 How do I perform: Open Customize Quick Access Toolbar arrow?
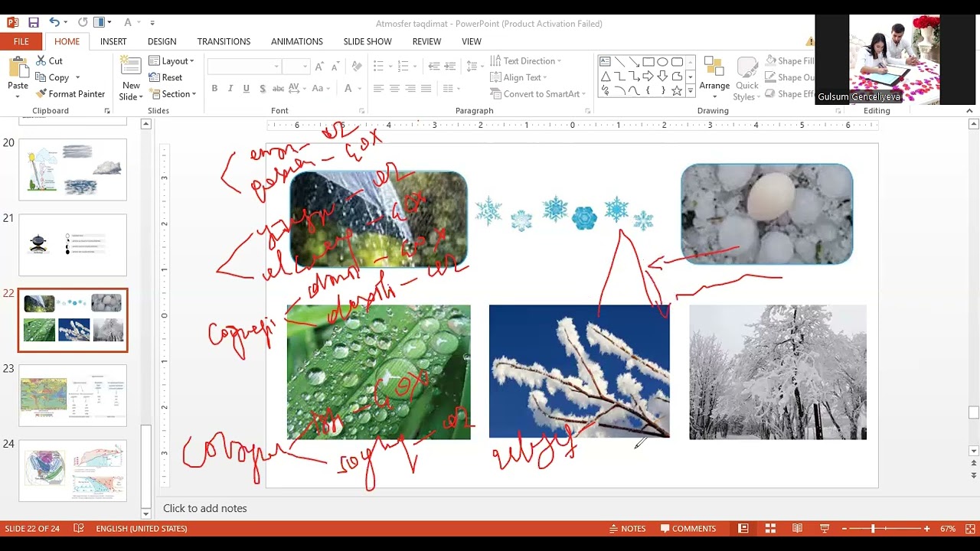point(152,23)
